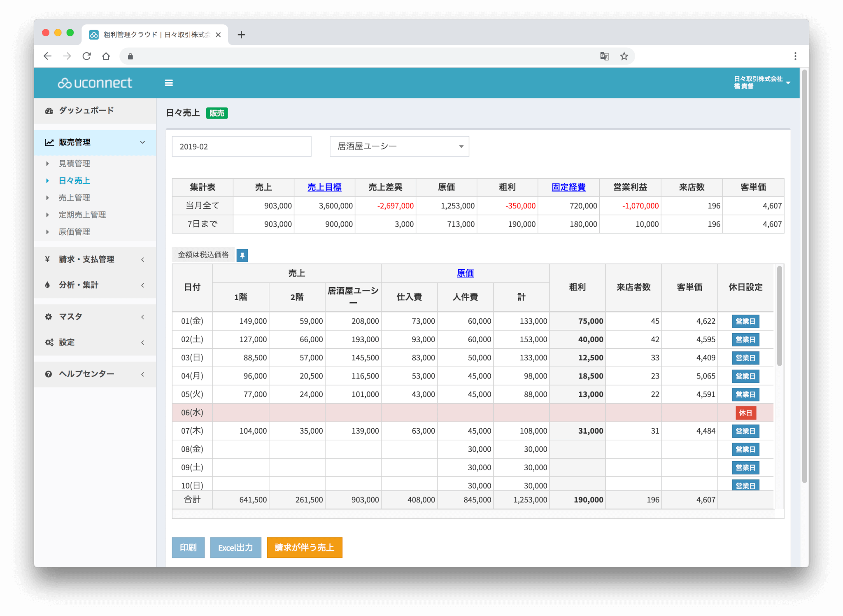The image size is (843, 616).
Task: Click the 2019-02 month input field
Action: (x=242, y=147)
